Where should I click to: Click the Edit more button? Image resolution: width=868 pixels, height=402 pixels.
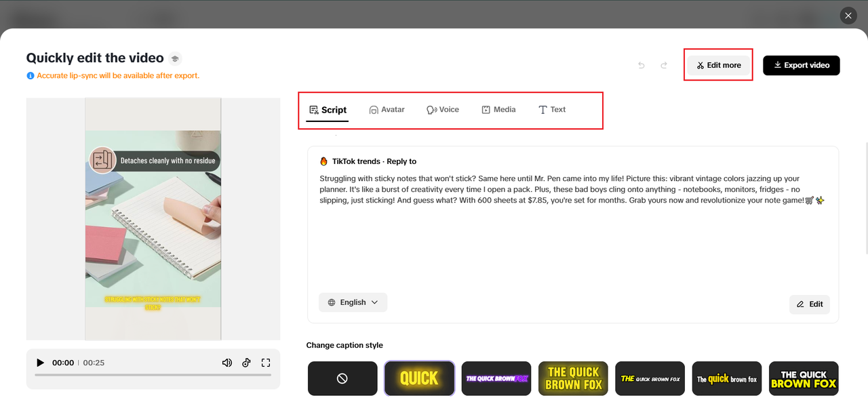(x=719, y=65)
